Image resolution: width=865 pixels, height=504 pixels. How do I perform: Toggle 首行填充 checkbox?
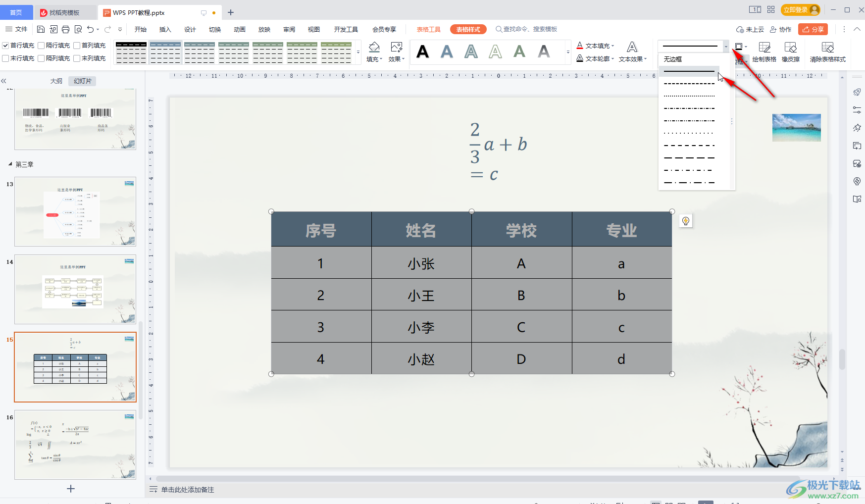tap(5, 46)
